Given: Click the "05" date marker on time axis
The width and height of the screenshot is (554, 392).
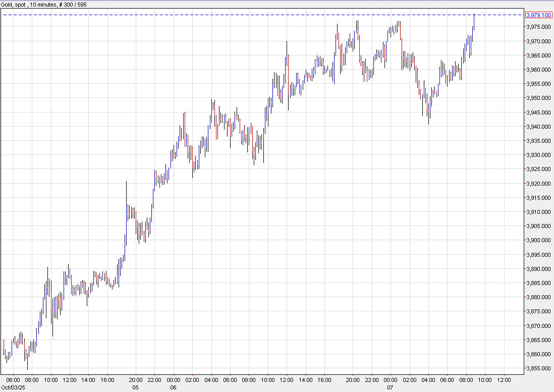Looking at the screenshot, I should coord(135,388).
